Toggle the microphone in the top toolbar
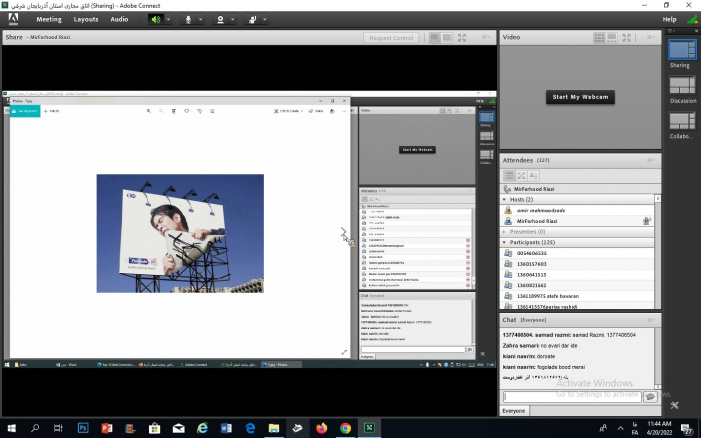 click(187, 19)
